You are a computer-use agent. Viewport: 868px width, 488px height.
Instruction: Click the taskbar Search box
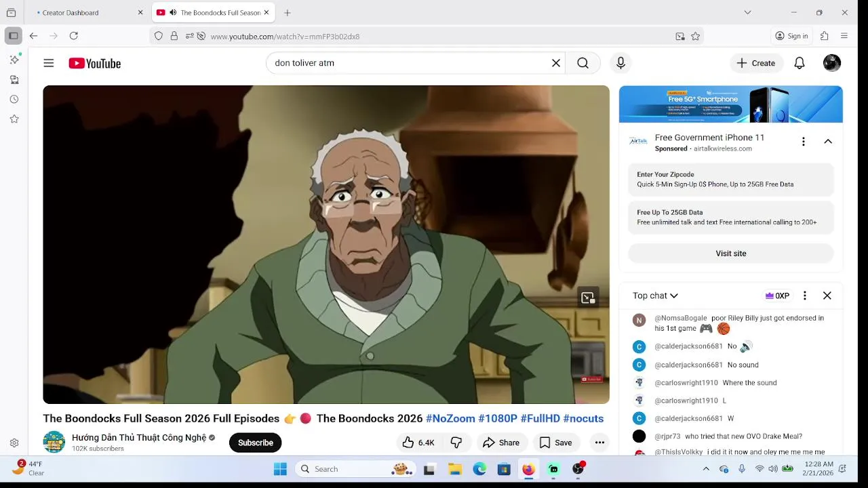(x=355, y=469)
